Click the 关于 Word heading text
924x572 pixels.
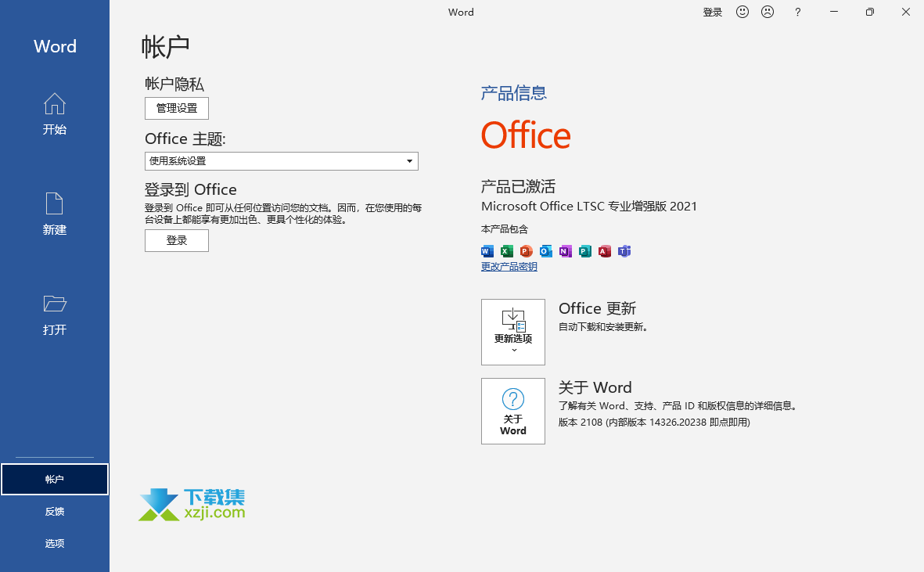click(x=595, y=387)
